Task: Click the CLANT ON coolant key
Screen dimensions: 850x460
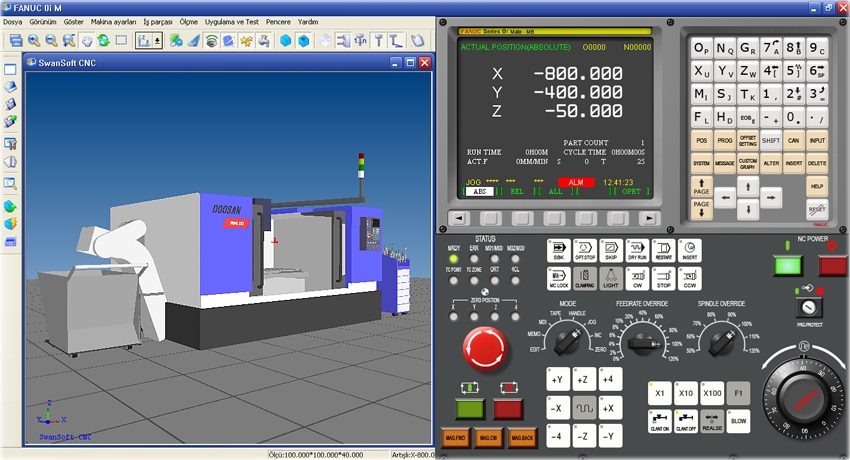Action: pyautogui.click(x=660, y=422)
